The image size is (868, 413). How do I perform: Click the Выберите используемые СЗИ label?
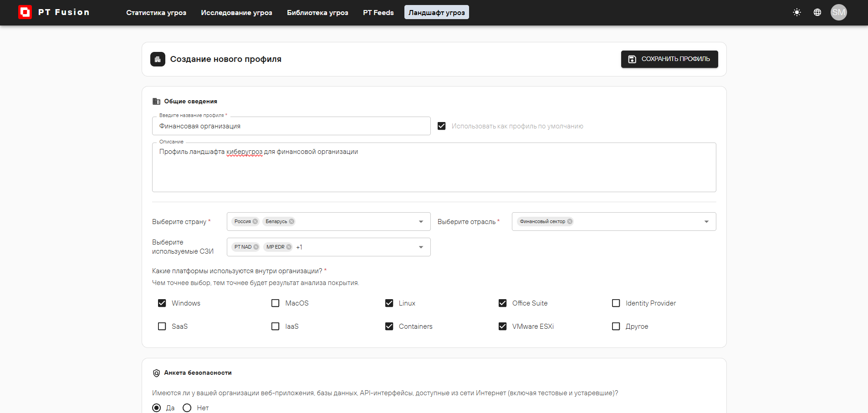coord(183,247)
